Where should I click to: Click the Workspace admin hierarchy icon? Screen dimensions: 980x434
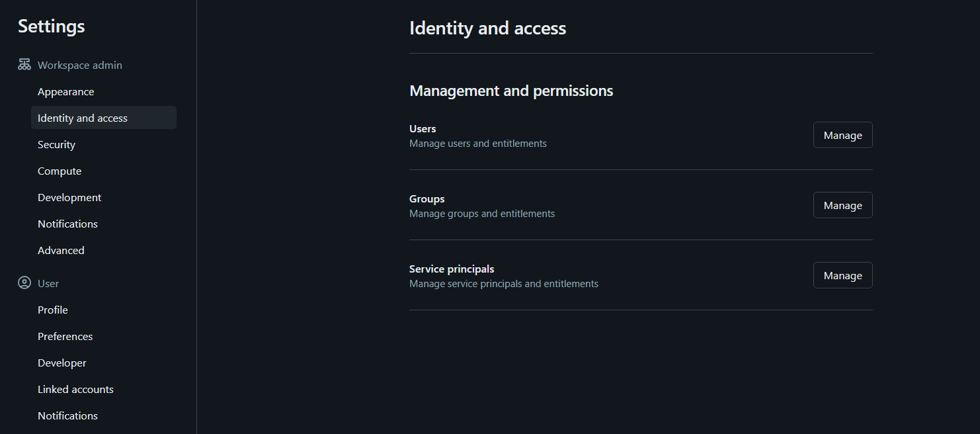click(24, 65)
